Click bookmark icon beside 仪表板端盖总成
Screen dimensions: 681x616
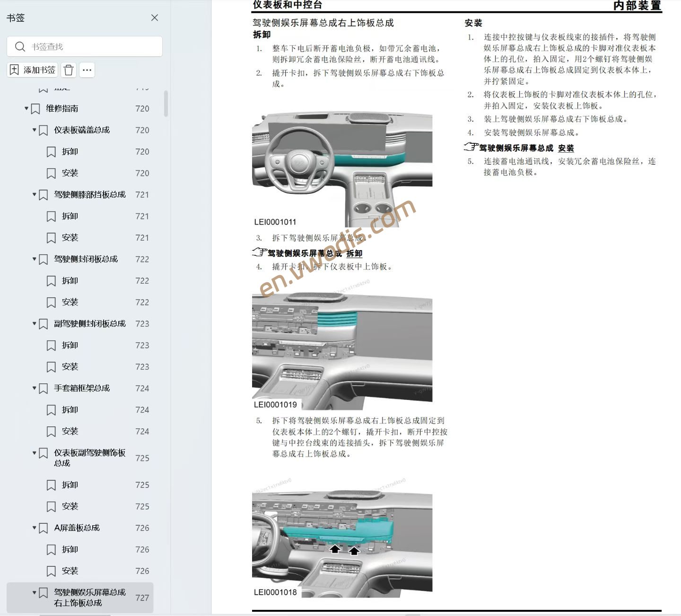[x=43, y=130]
